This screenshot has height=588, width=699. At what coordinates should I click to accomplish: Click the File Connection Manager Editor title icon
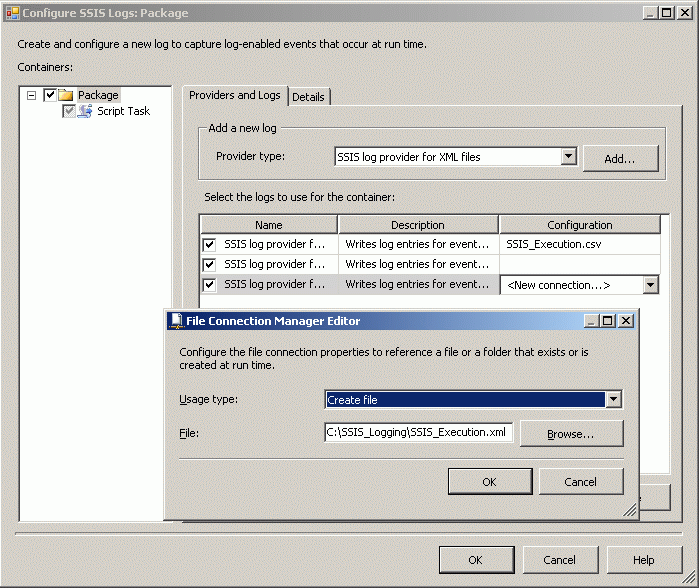(174, 321)
